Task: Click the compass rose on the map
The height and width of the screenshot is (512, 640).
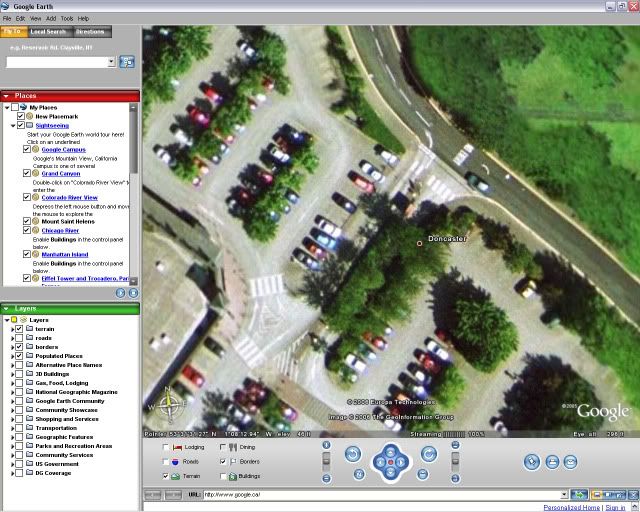Action: [168, 405]
